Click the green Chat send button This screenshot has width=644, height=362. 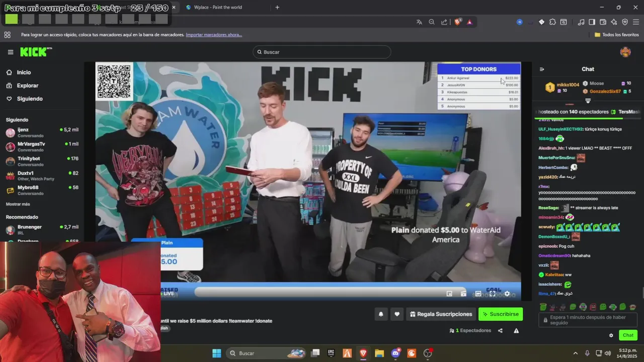[628, 335]
